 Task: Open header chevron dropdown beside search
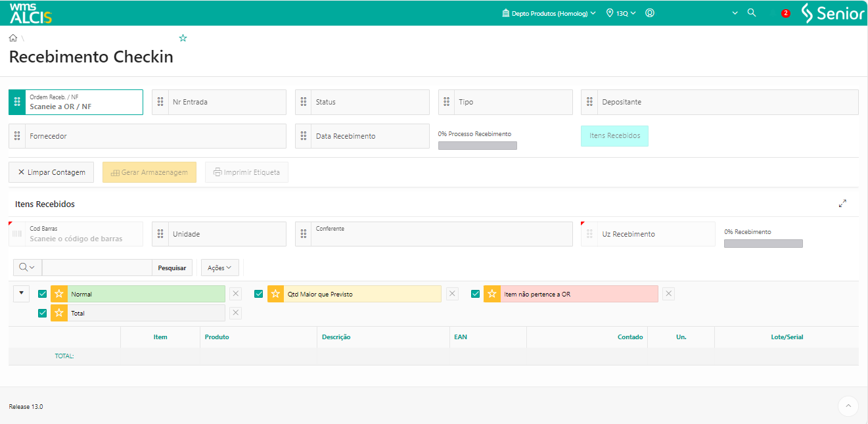tap(735, 13)
